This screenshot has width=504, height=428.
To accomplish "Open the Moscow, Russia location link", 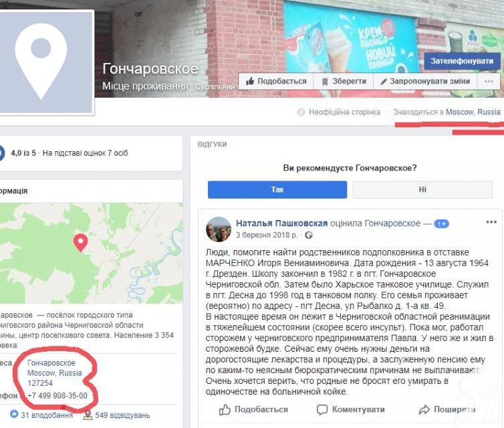I will pyautogui.click(x=473, y=112).
